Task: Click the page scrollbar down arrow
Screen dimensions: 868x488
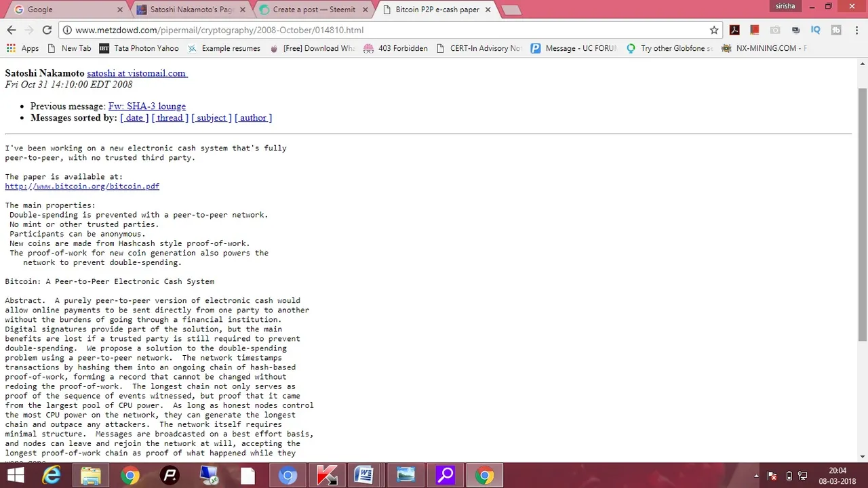Action: point(863,457)
